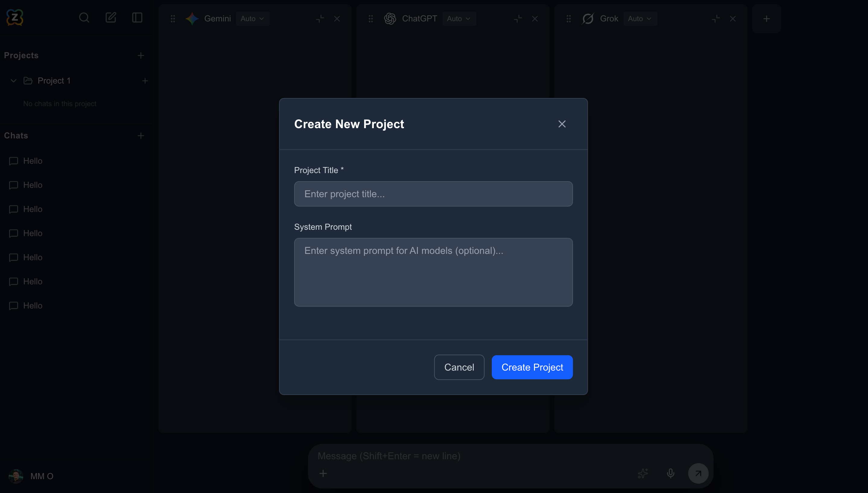The image size is (868, 493).
Task: Add a chat to Project 1
Action: (x=145, y=81)
